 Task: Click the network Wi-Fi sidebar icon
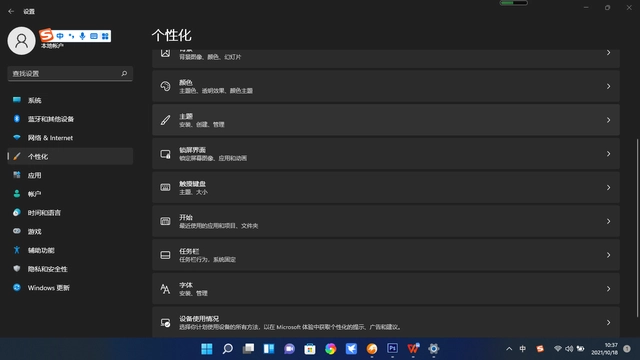coord(17,137)
